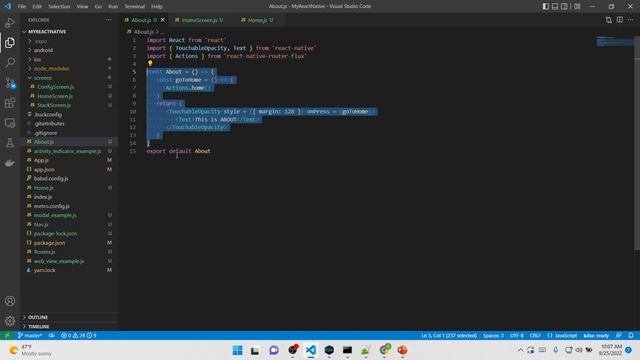The height and width of the screenshot is (360, 640).
Task: Open errors and warnings problems indicator
Action: [x=78, y=336]
